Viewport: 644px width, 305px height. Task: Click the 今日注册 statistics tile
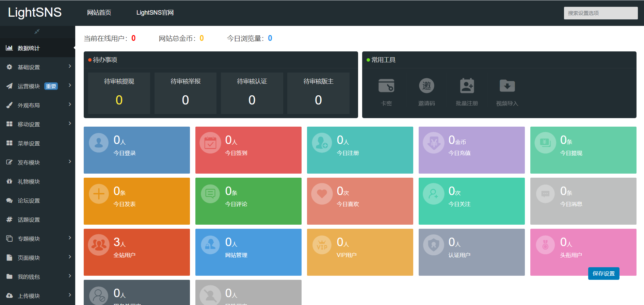pyautogui.click(x=360, y=150)
